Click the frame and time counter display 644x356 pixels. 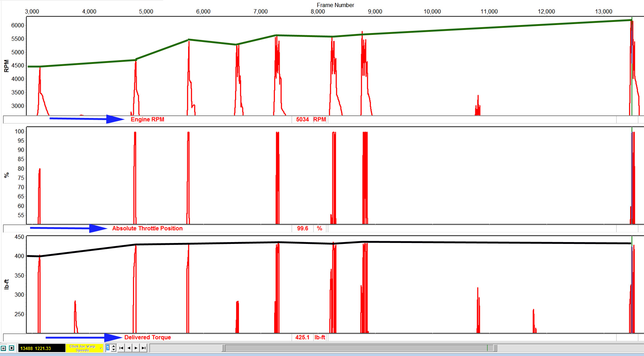(x=41, y=348)
